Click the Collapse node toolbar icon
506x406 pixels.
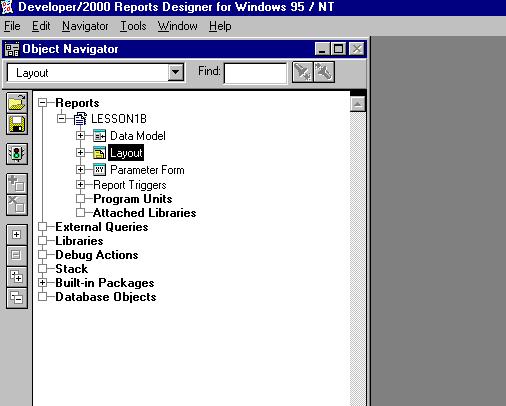coord(17,255)
